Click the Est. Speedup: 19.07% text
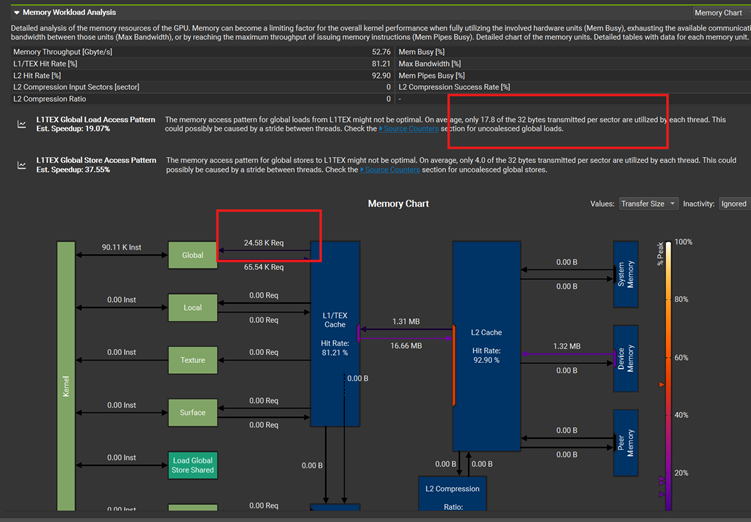 (73, 129)
